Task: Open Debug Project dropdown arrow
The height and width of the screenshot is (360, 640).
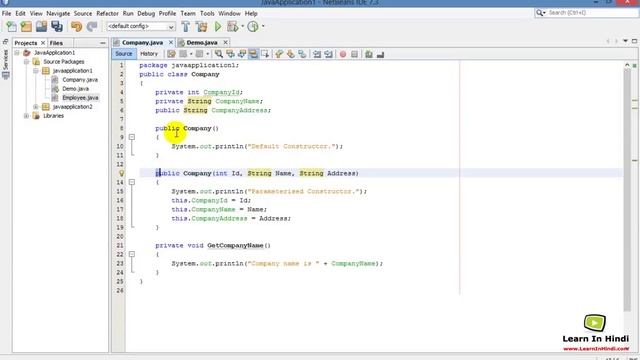Action: [242, 27]
